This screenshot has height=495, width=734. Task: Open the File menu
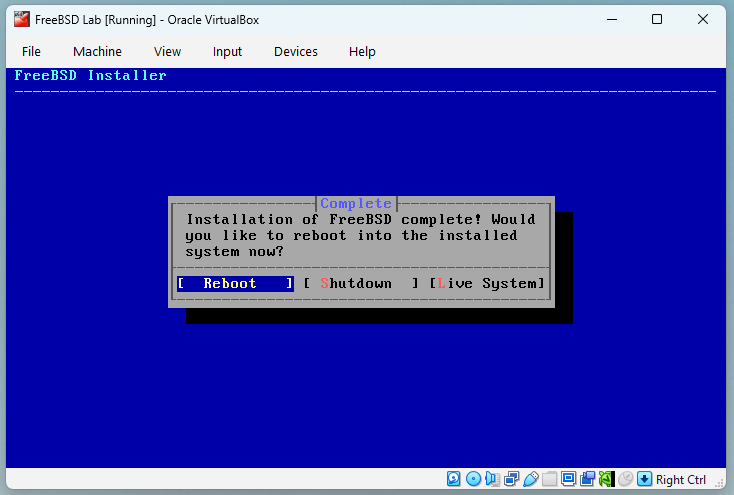point(31,52)
